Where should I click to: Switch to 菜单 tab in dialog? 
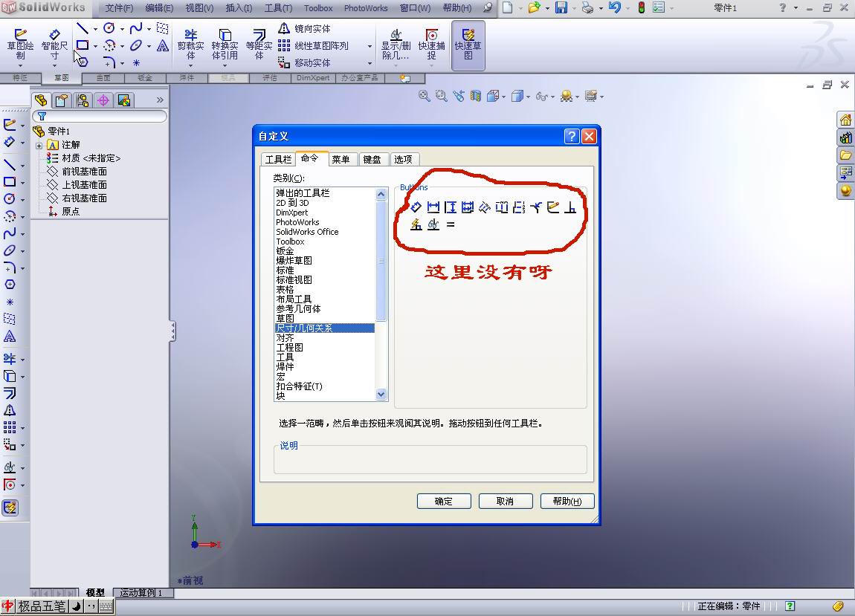point(341,159)
